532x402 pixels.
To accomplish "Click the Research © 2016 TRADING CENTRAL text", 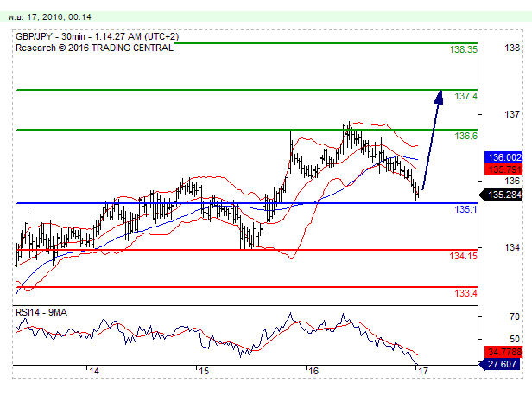I will (94, 48).
